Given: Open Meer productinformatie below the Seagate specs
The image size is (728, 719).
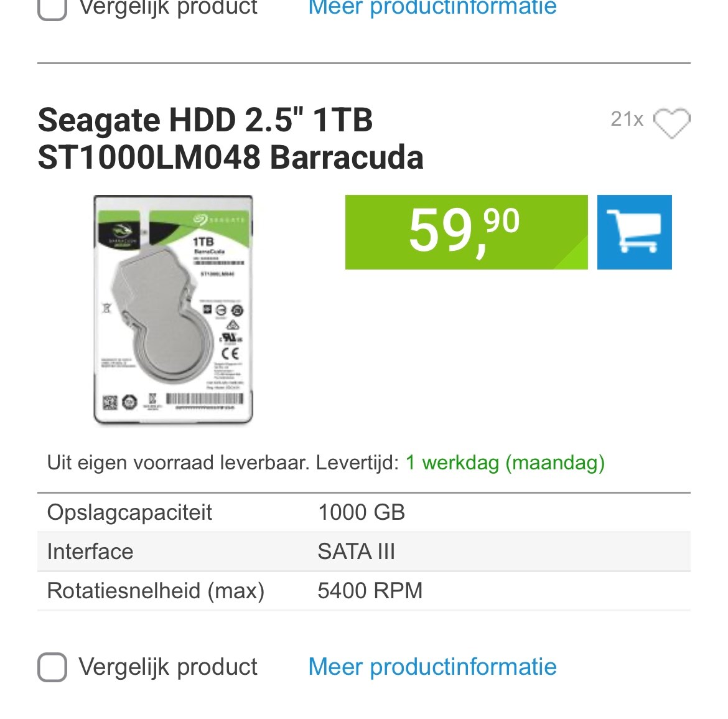Looking at the screenshot, I should tap(432, 667).
